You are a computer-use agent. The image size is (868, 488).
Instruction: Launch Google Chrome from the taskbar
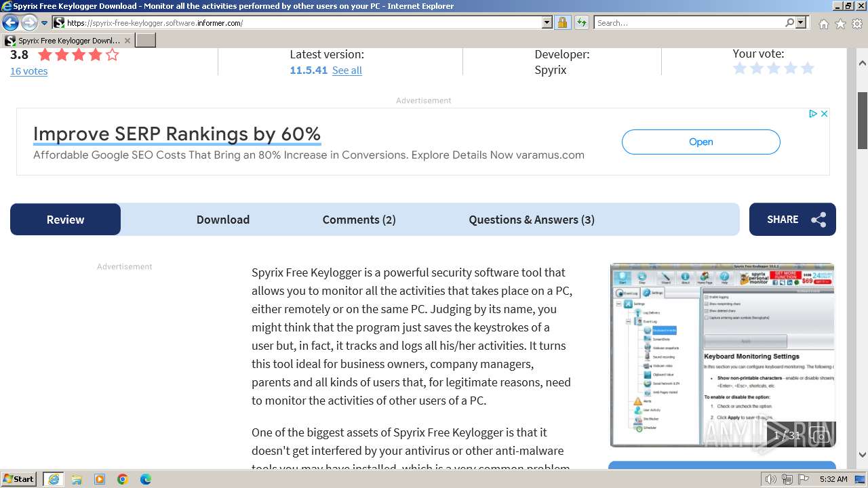(x=123, y=479)
